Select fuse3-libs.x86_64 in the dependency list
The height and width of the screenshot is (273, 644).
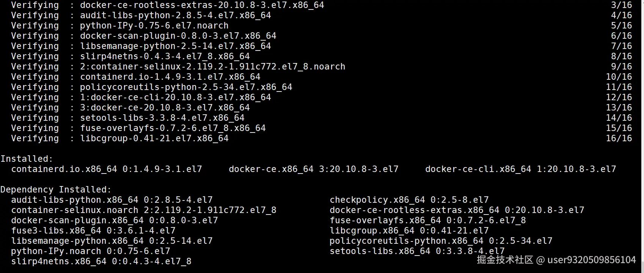(56, 230)
